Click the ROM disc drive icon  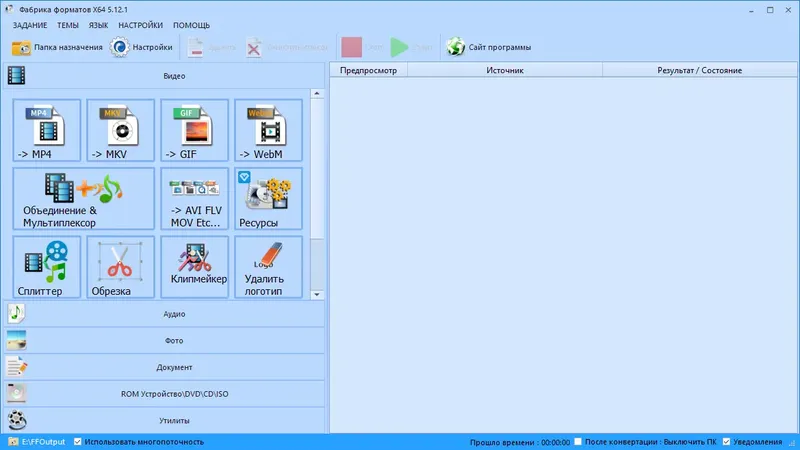click(16, 393)
